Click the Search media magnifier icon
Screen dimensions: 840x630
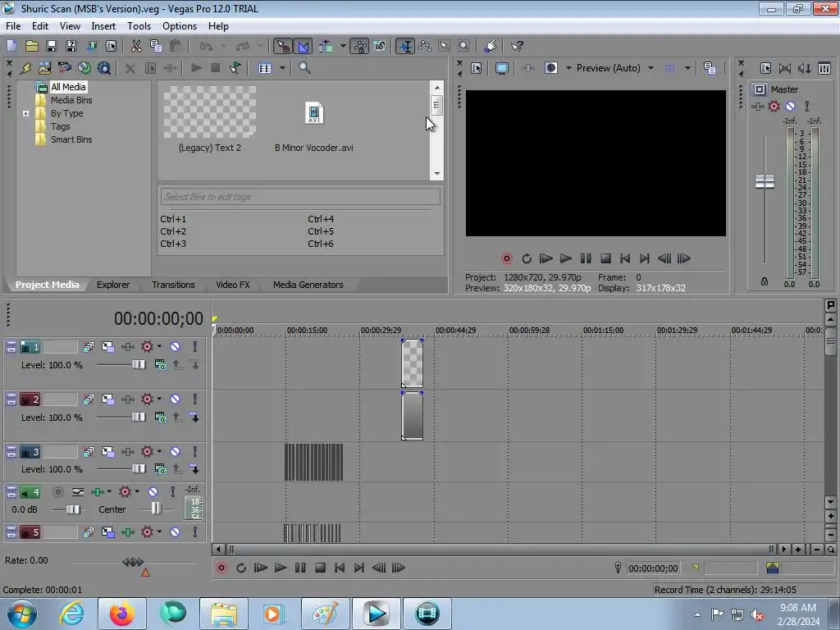click(304, 68)
